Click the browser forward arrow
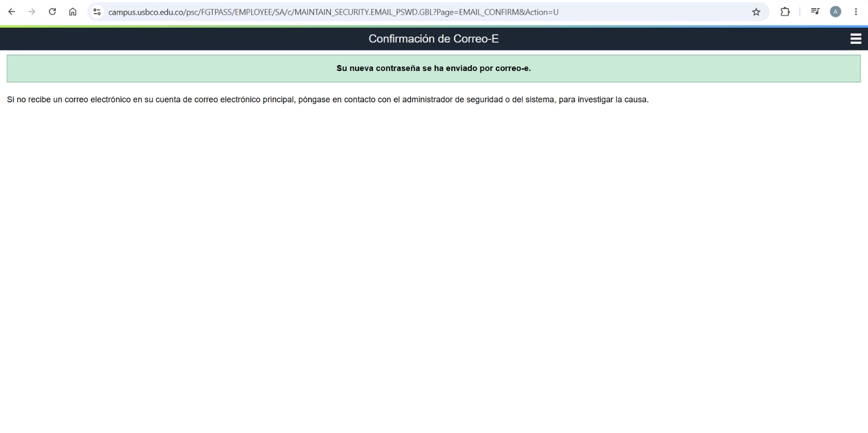This screenshot has width=868, height=433. [x=31, y=12]
